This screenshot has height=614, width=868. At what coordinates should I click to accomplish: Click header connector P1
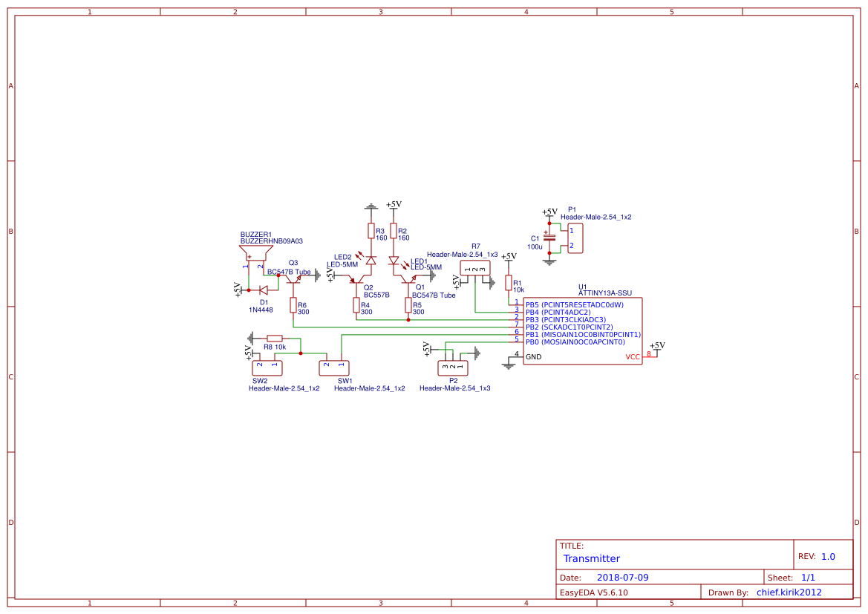point(575,238)
